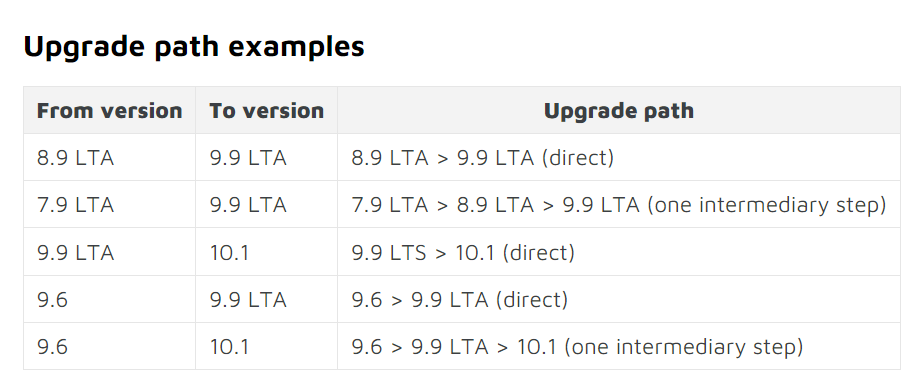905x388 pixels.
Task: Click '9.9 LTS > 10.1 (direct)' path text
Action: (x=463, y=252)
